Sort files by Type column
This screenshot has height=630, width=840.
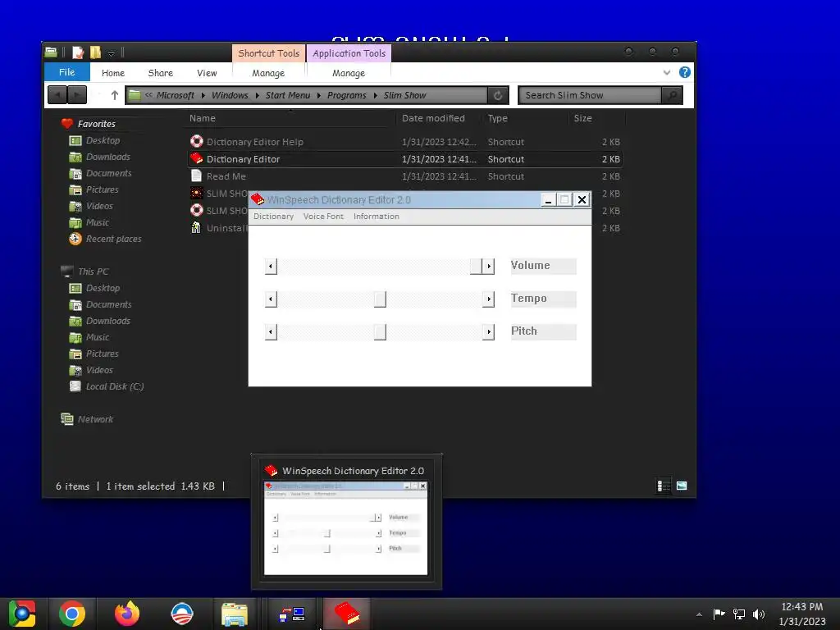coord(498,118)
